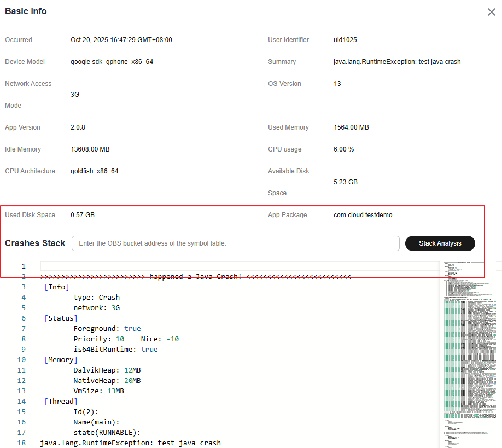The image size is (502, 448).
Task: Select the com.cloud.testdemo app package value
Action: 363,215
